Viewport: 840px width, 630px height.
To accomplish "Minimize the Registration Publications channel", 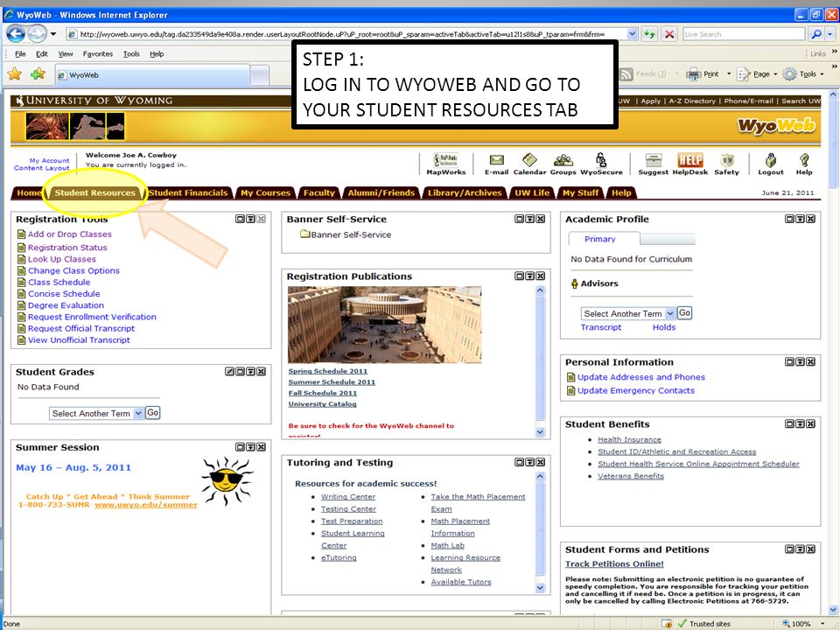I will coord(530,276).
